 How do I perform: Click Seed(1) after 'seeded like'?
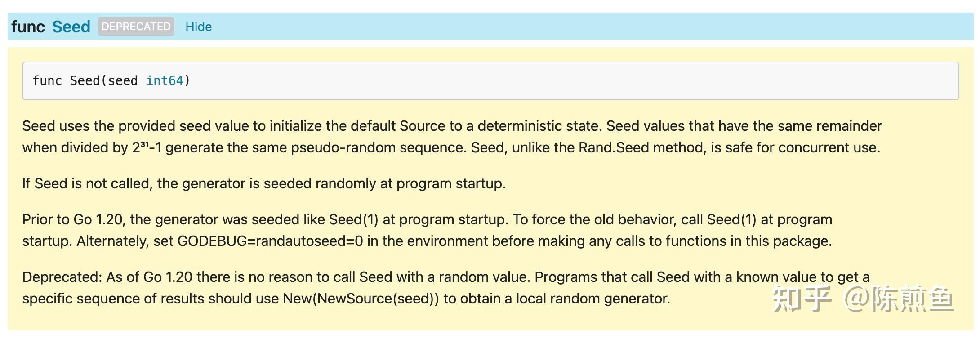coord(353,220)
